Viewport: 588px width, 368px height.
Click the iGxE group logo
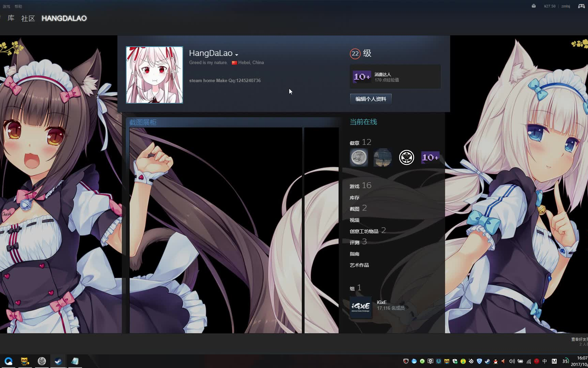[x=361, y=307]
